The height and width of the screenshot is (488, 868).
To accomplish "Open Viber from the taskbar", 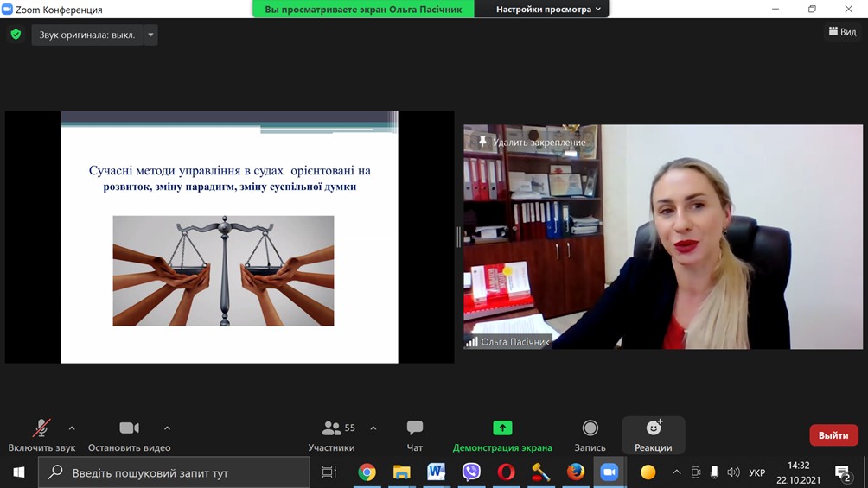I will (x=471, y=472).
